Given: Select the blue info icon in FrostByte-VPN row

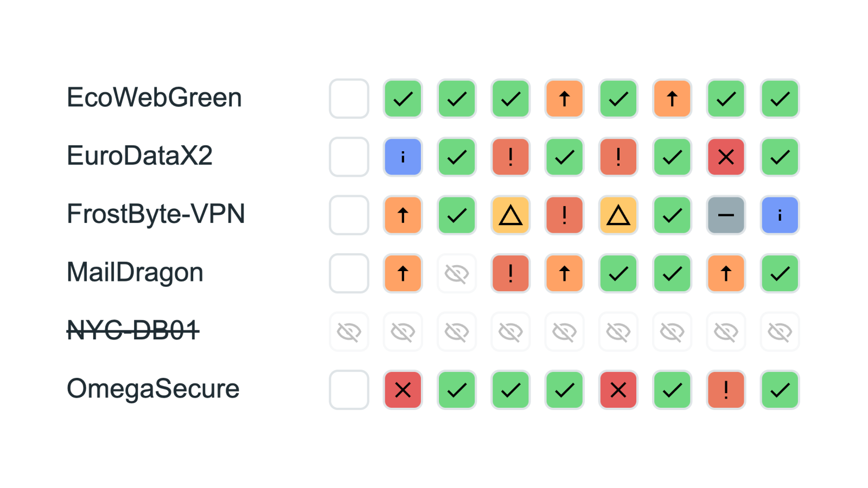Looking at the screenshot, I should click(780, 215).
